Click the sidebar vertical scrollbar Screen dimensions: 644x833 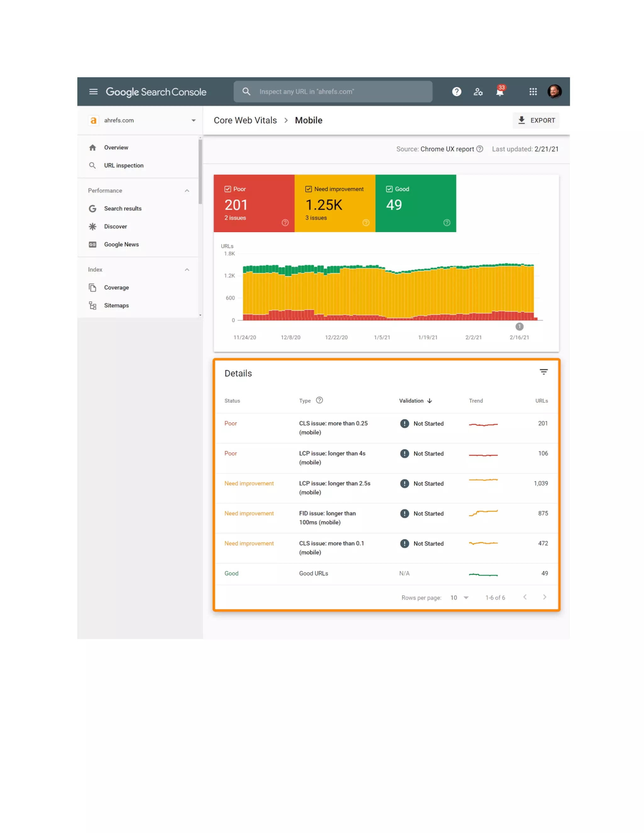pyautogui.click(x=200, y=172)
